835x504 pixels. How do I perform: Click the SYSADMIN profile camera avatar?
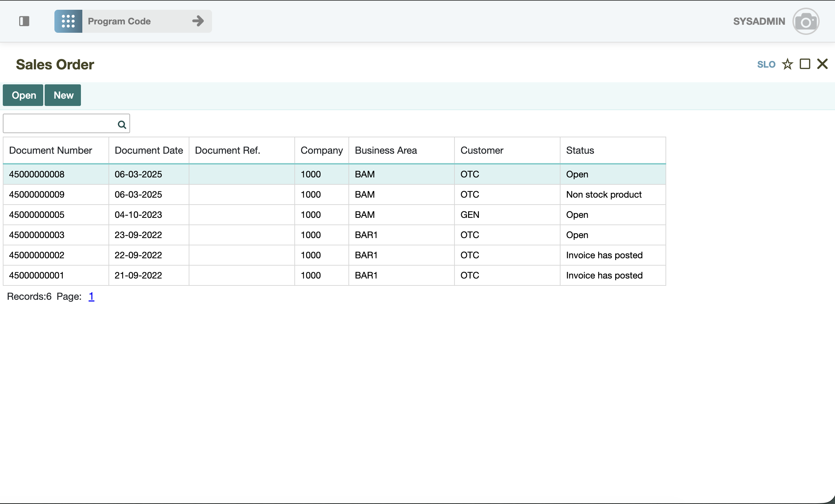(805, 22)
